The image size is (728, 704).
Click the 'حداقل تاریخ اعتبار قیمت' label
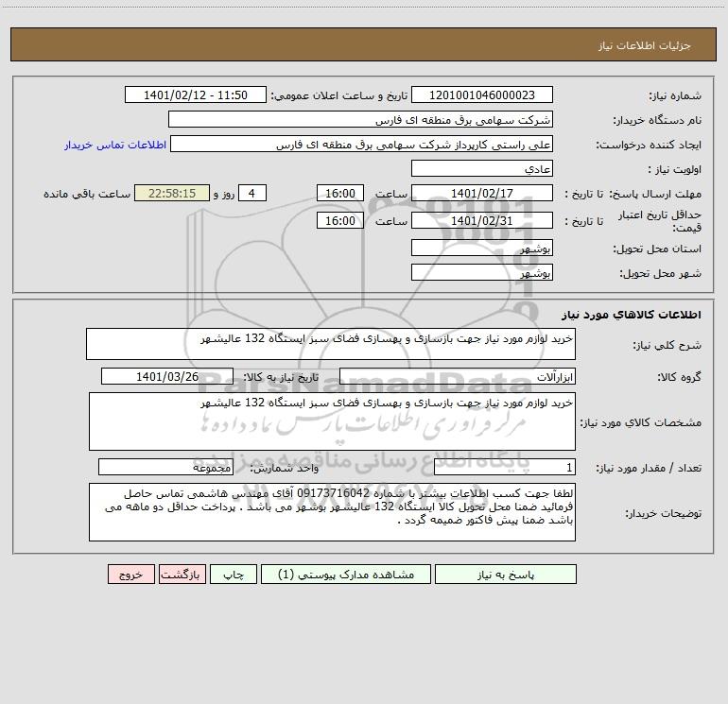tap(660, 221)
